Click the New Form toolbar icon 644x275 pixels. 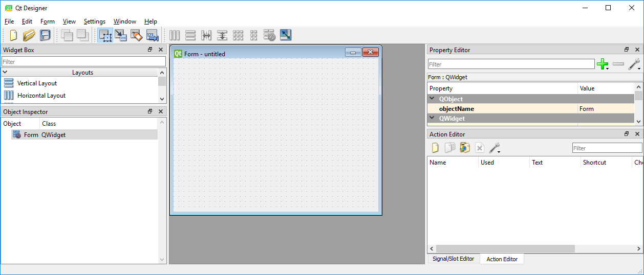13,35
